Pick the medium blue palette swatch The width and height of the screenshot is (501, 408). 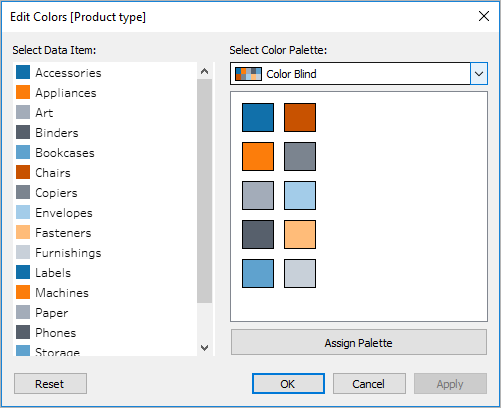point(258,273)
